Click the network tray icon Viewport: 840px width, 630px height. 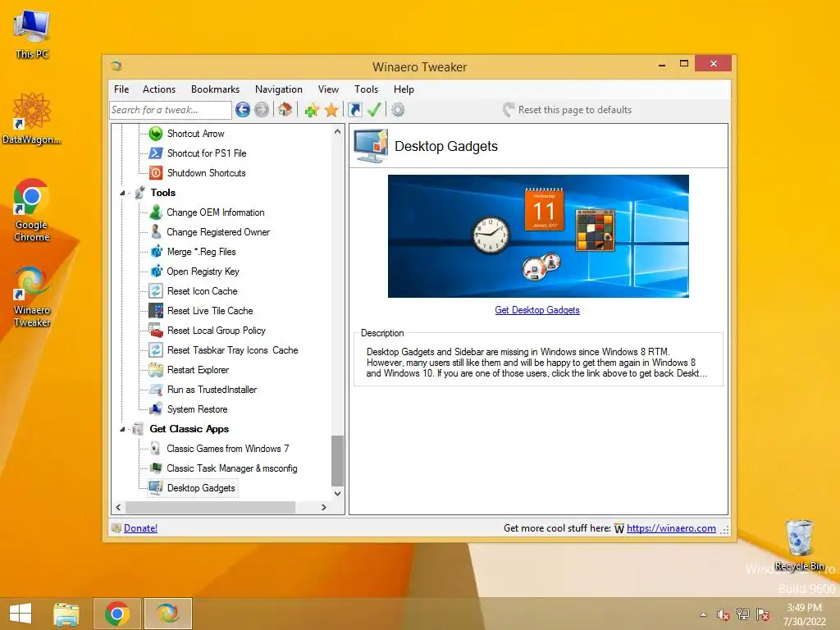(743, 614)
